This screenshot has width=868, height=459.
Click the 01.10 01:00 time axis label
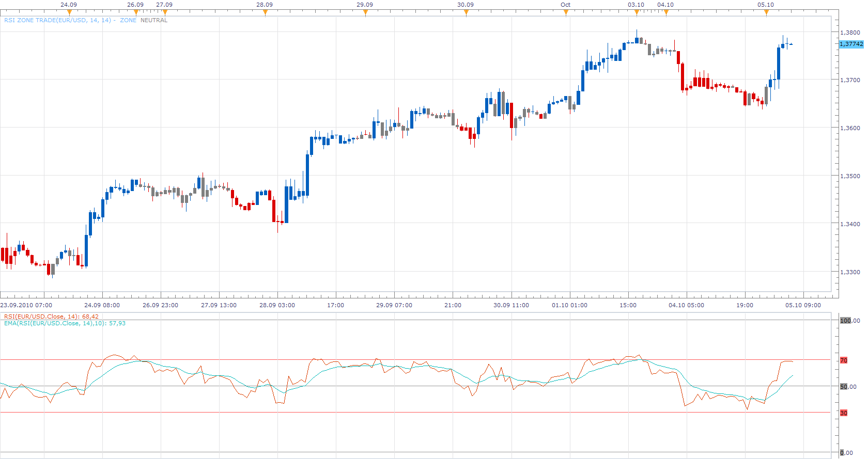pyautogui.click(x=570, y=305)
